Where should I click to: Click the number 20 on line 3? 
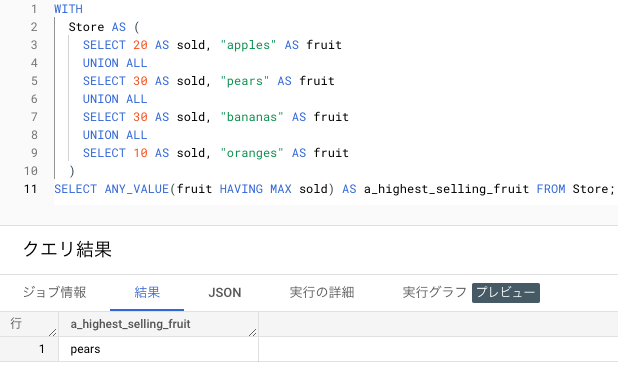click(140, 45)
